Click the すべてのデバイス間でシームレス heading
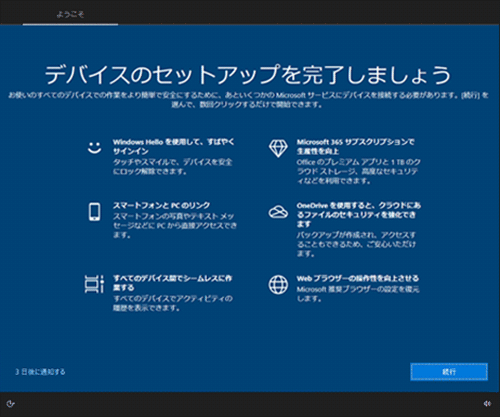Viewport: 500px width, 417px height. click(173, 283)
